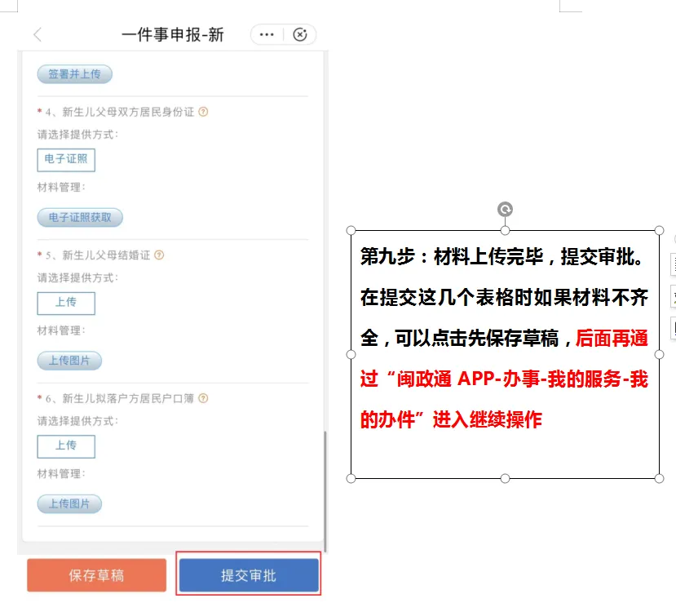
Task: Click the text box's top-left resize handle
Action: (x=351, y=230)
